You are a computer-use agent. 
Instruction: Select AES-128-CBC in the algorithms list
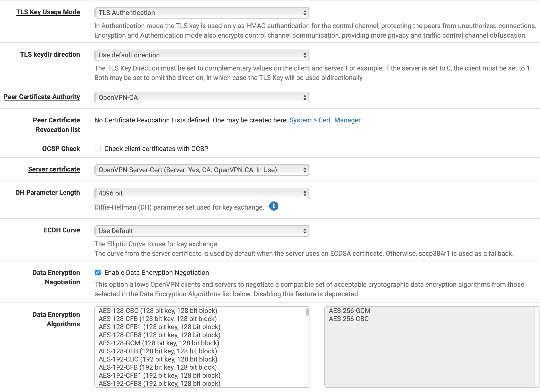point(158,311)
